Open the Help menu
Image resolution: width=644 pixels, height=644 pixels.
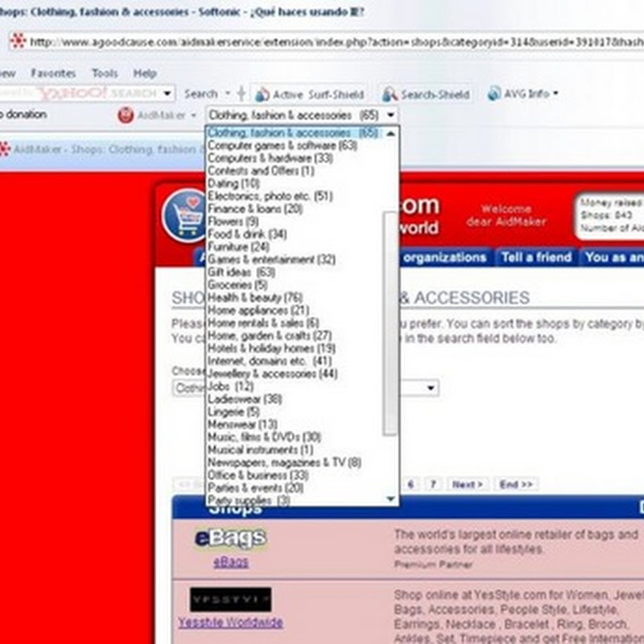tap(145, 73)
